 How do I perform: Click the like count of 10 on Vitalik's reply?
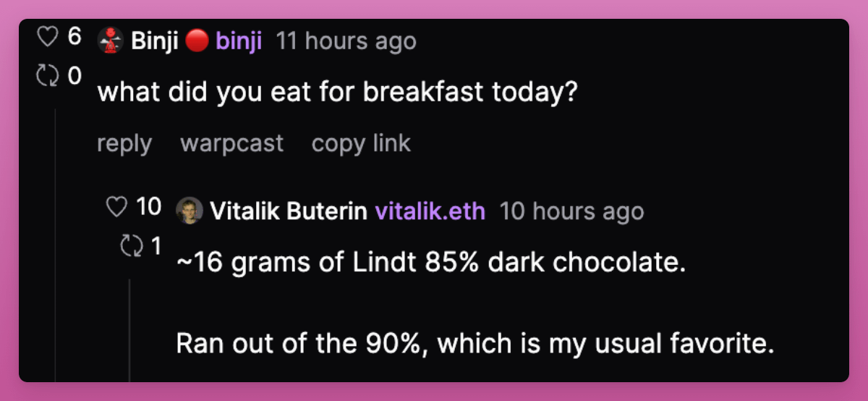149,207
